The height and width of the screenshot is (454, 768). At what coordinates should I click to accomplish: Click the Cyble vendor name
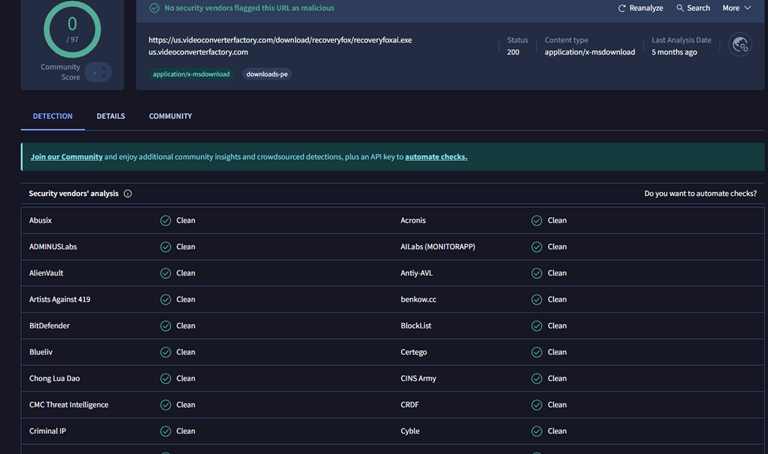[x=410, y=431]
